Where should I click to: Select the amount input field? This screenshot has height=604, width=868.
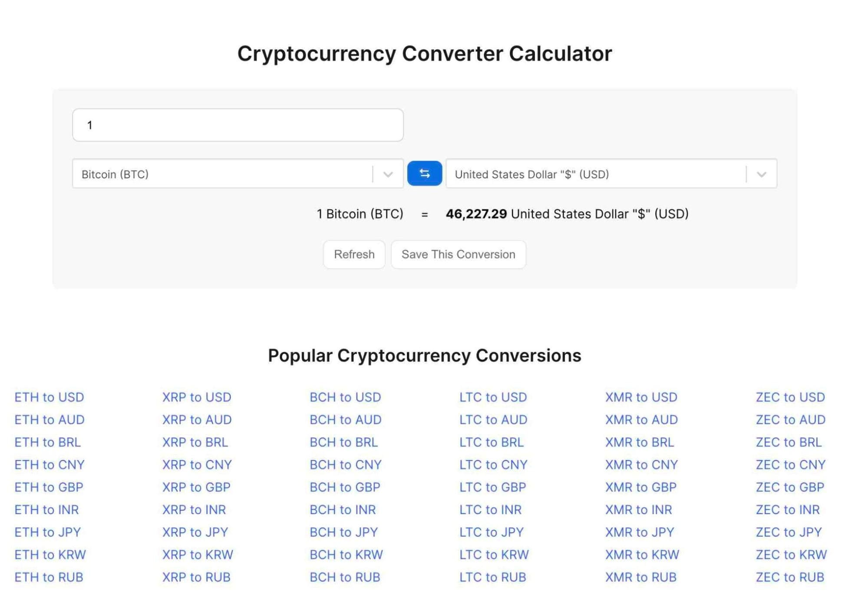coord(238,125)
